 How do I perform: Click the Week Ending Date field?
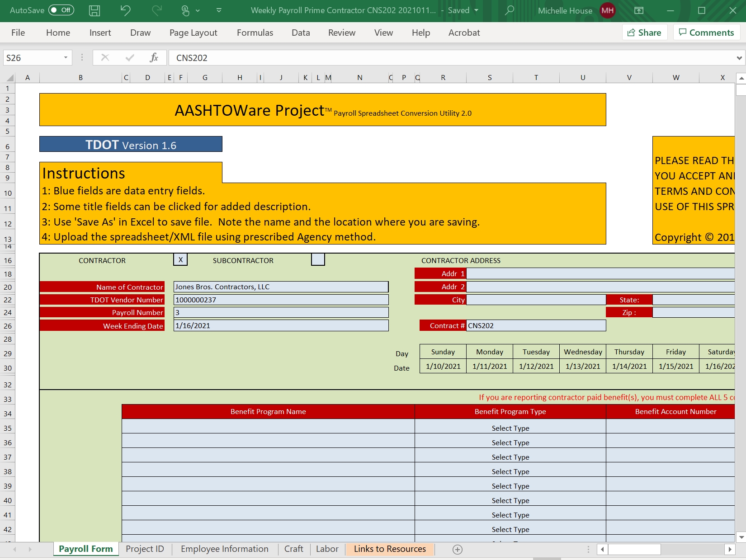[x=281, y=325]
